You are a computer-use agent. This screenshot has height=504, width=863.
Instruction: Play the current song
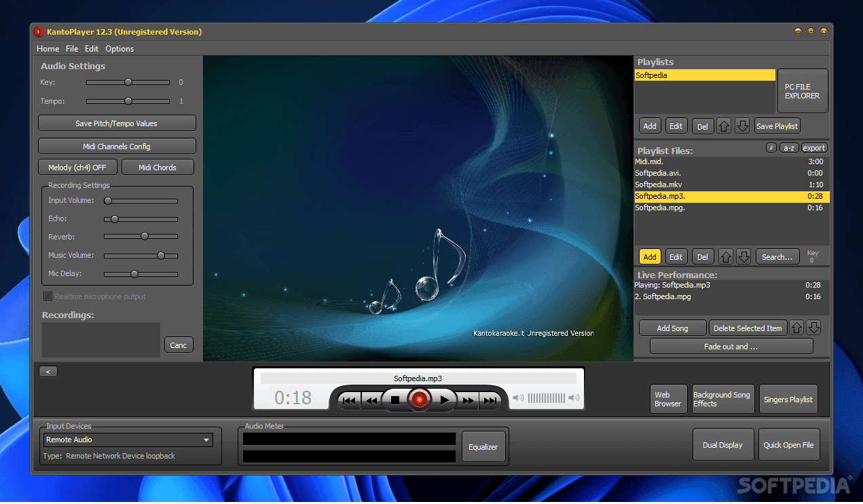(x=444, y=400)
